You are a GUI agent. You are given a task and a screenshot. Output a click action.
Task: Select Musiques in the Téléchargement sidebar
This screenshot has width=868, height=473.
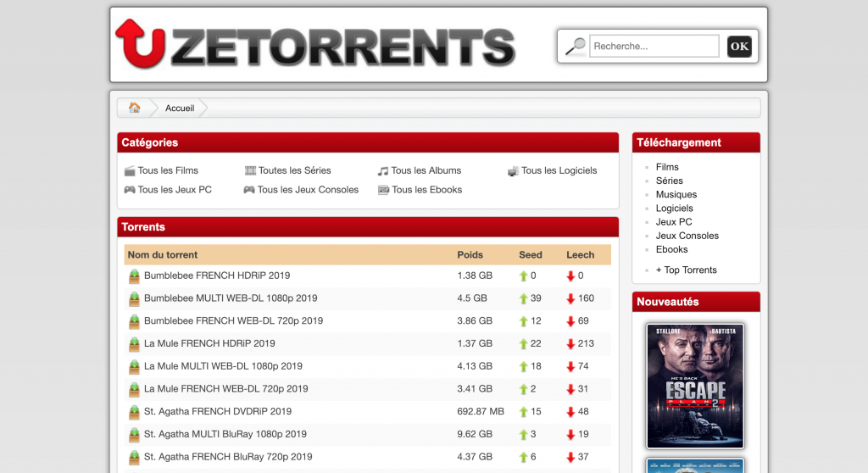tap(676, 194)
